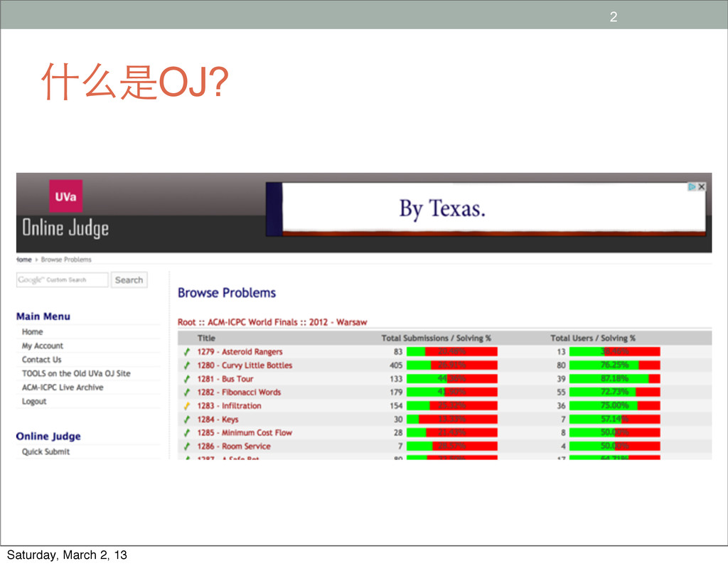This screenshot has width=728, height=566.
Task: Click Home in the breadcrumb
Action: pos(24,260)
